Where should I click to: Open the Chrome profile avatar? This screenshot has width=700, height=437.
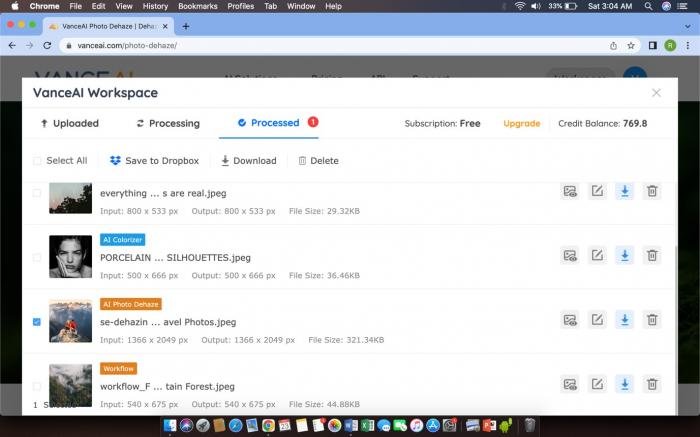(x=670, y=46)
